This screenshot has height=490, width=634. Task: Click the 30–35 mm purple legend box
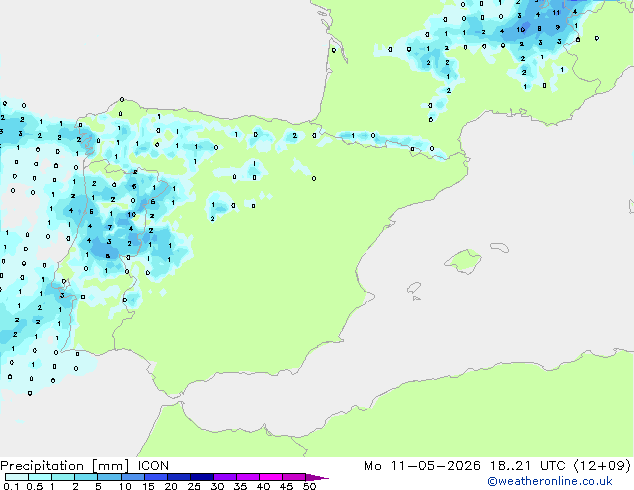pyautogui.click(x=224, y=477)
